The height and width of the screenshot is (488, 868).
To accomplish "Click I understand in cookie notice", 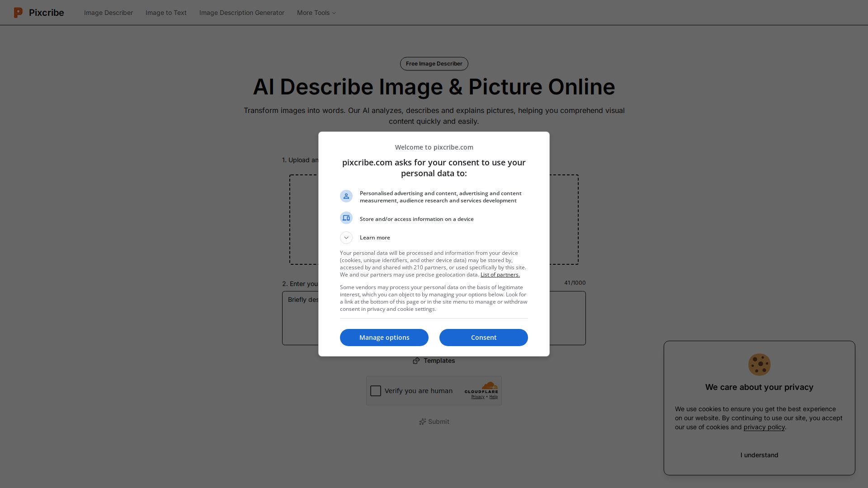I will coord(759,455).
